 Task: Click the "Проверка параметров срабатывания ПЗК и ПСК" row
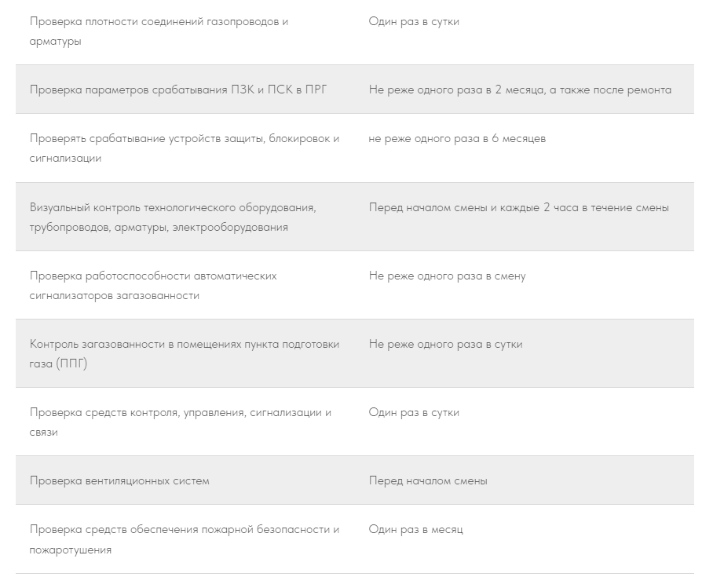coord(178,89)
